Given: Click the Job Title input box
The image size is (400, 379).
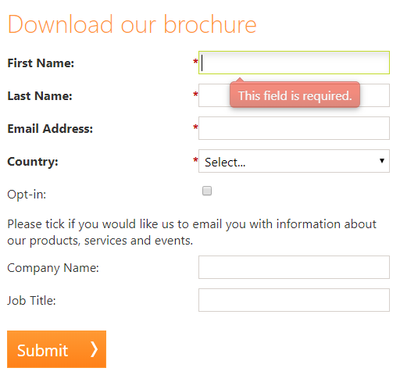Looking at the screenshot, I should 294,300.
